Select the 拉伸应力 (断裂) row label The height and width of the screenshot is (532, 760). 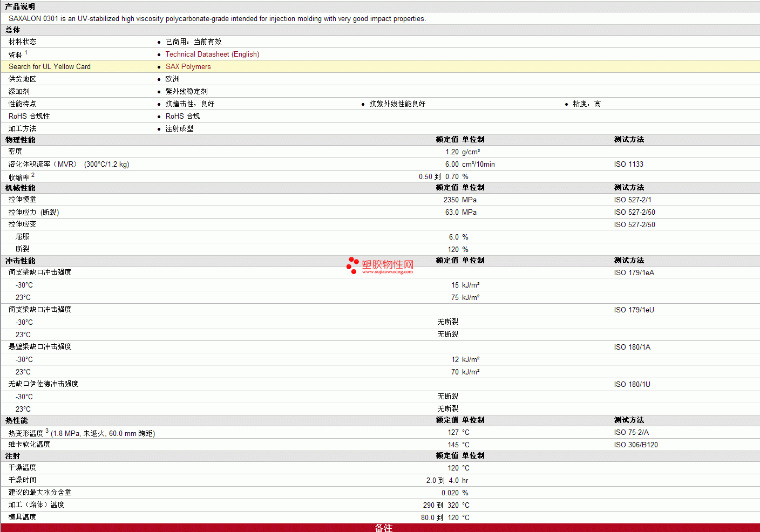(x=33, y=212)
